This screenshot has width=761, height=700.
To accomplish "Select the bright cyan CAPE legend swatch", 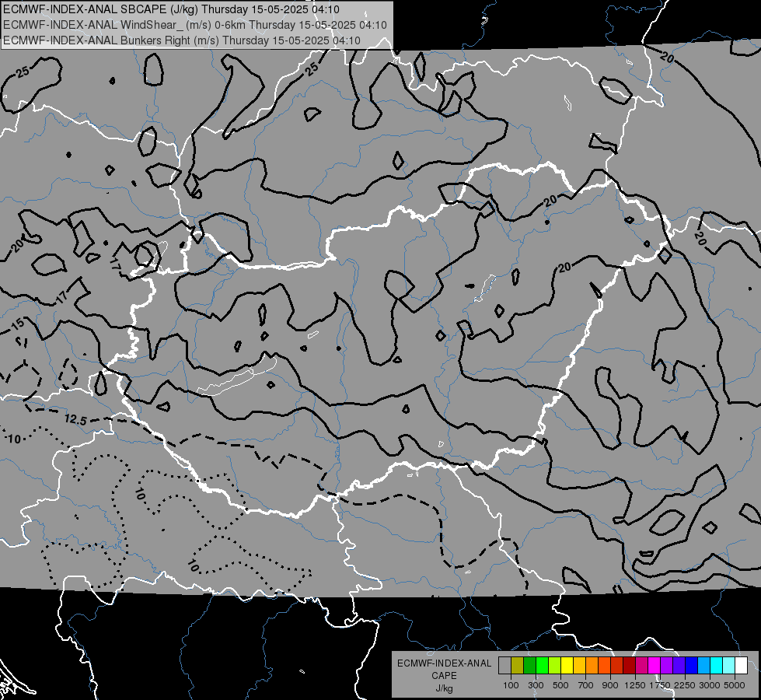I will pyautogui.click(x=716, y=666).
